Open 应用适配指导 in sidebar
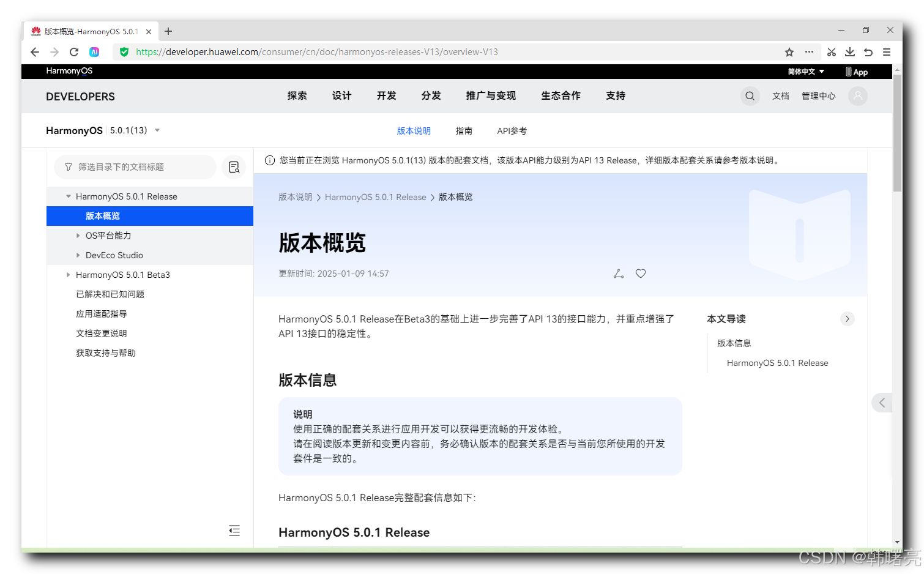This screenshot has width=924, height=574. 102,314
